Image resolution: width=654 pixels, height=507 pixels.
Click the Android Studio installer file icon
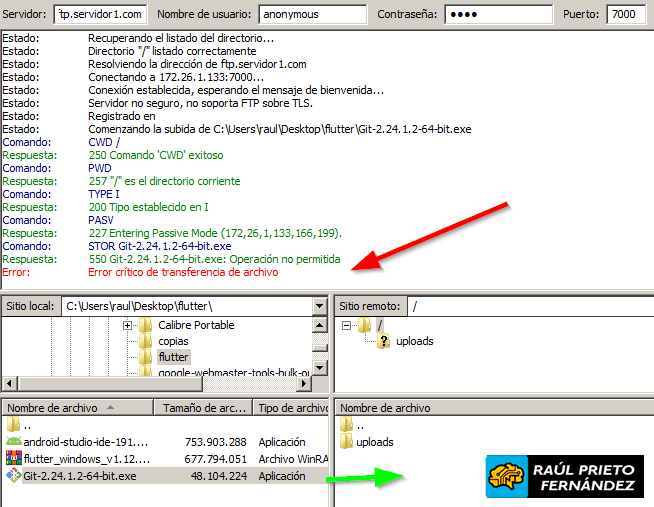[x=13, y=442]
